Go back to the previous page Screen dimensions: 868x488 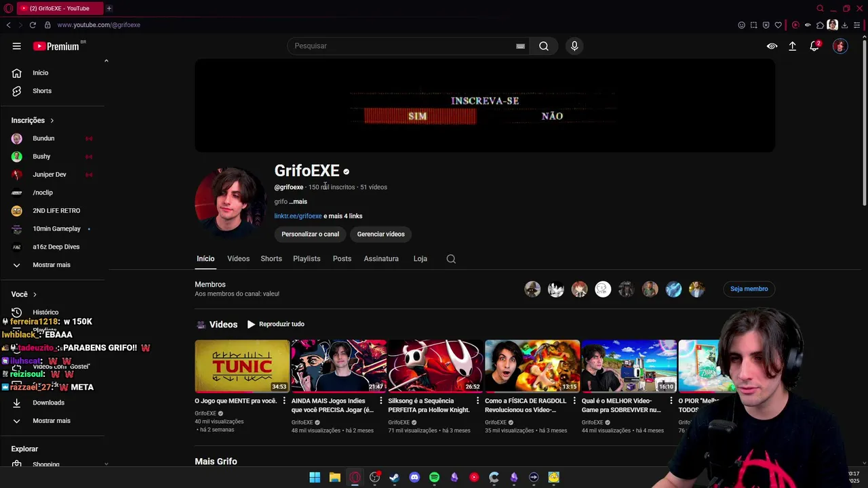pyautogui.click(x=8, y=25)
